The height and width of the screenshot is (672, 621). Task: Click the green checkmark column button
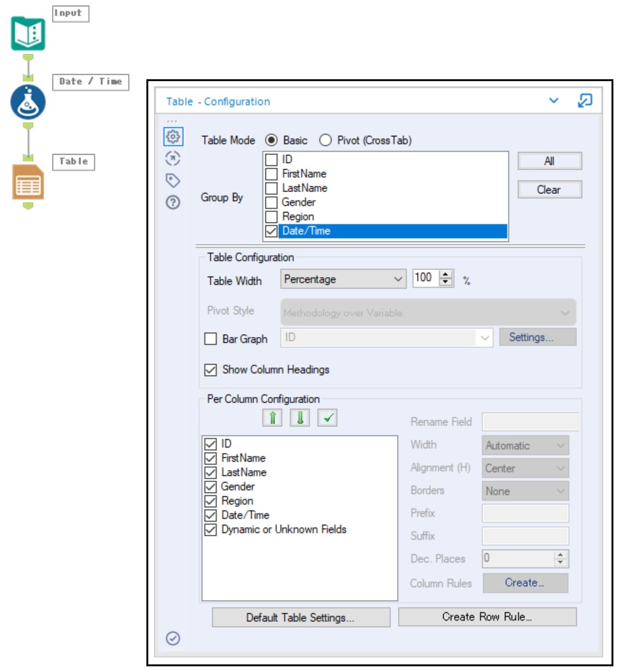328,418
